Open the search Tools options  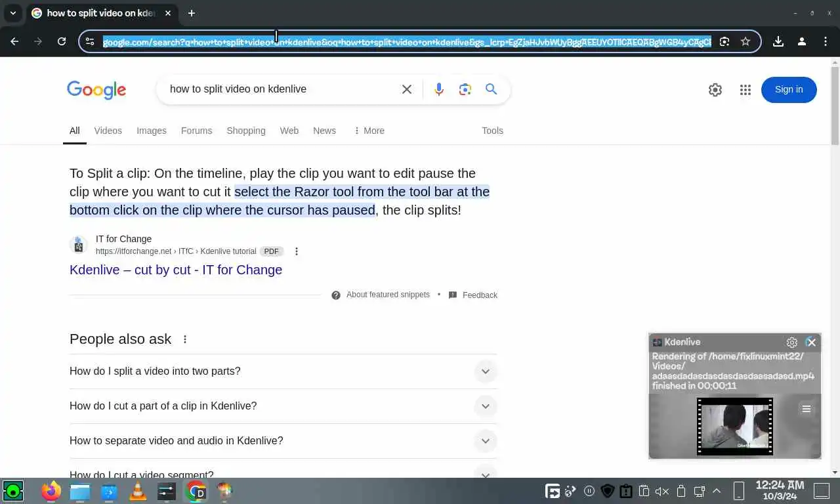click(x=492, y=131)
